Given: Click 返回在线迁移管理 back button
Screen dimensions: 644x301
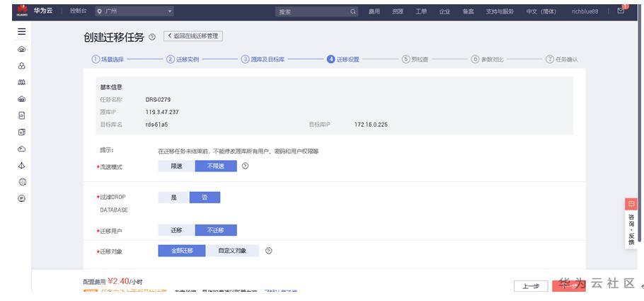Looking at the screenshot, I should point(193,36).
